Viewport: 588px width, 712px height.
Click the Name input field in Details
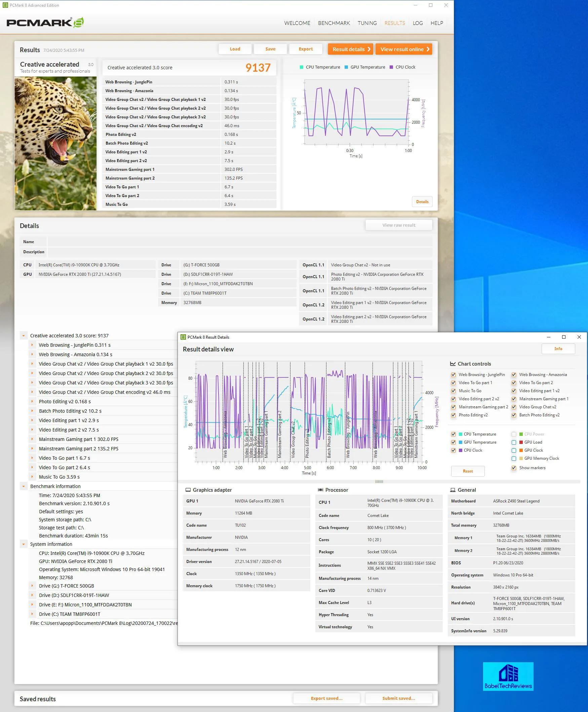[240, 242]
